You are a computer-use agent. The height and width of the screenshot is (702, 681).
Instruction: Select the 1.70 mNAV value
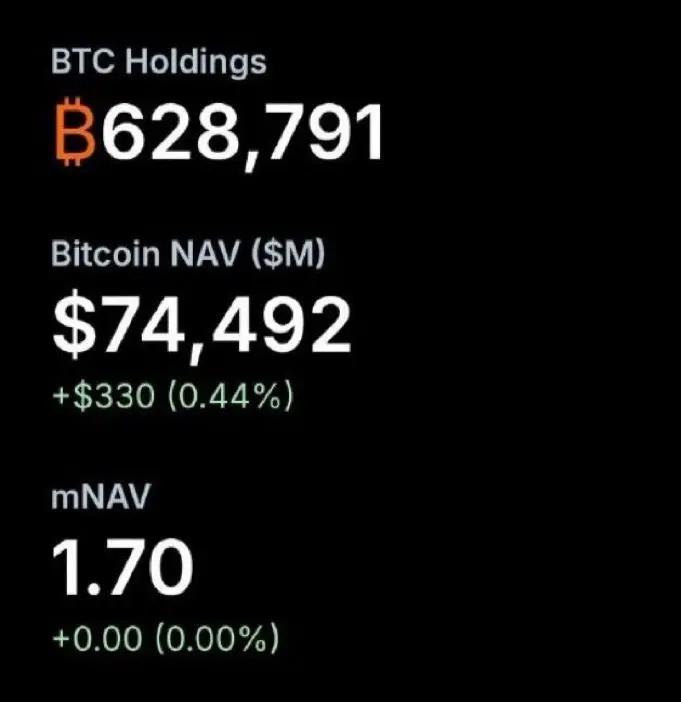(x=123, y=567)
